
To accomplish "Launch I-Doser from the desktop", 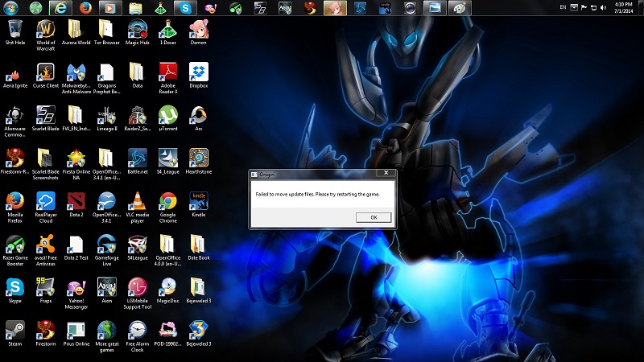I will (168, 32).
